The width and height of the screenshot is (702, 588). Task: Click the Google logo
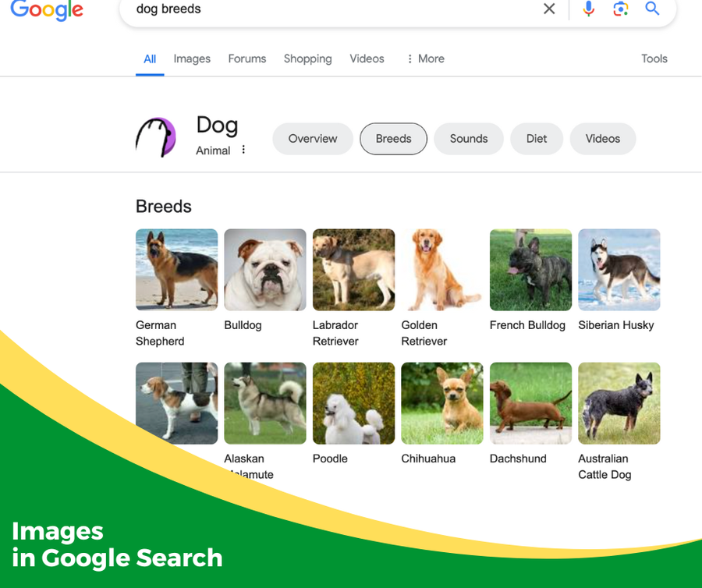[x=47, y=11]
